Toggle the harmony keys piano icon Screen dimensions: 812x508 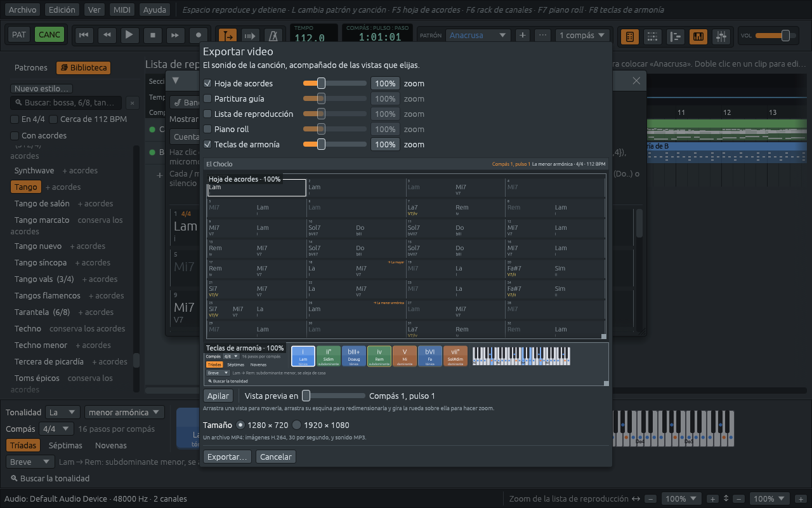click(x=698, y=36)
